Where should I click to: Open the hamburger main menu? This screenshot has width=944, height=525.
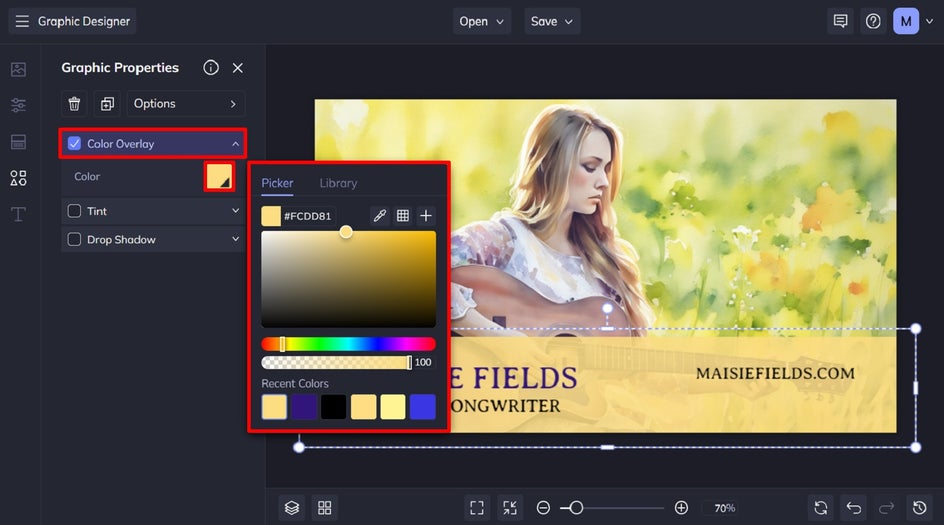(22, 22)
